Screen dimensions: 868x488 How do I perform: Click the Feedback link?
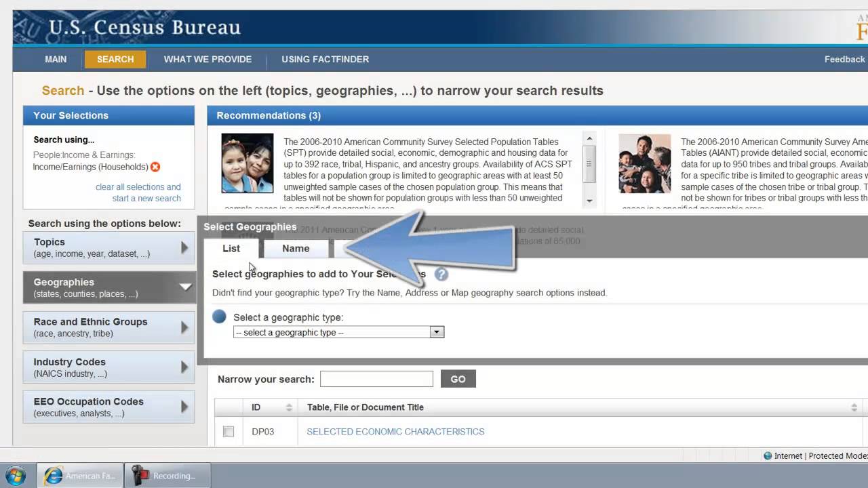(844, 59)
